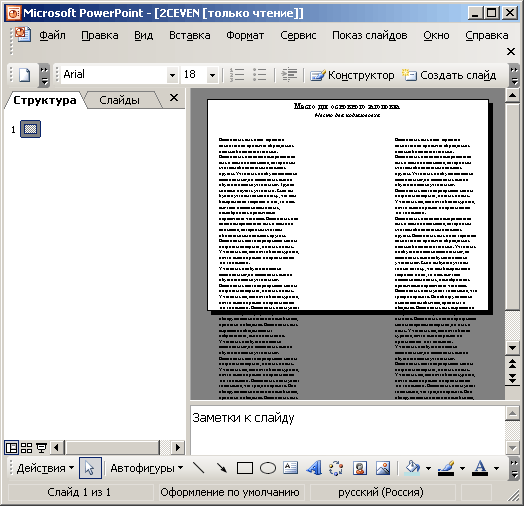The width and height of the screenshot is (524, 506).
Task: Choose the Rectangle shape tool
Action: pos(245,468)
